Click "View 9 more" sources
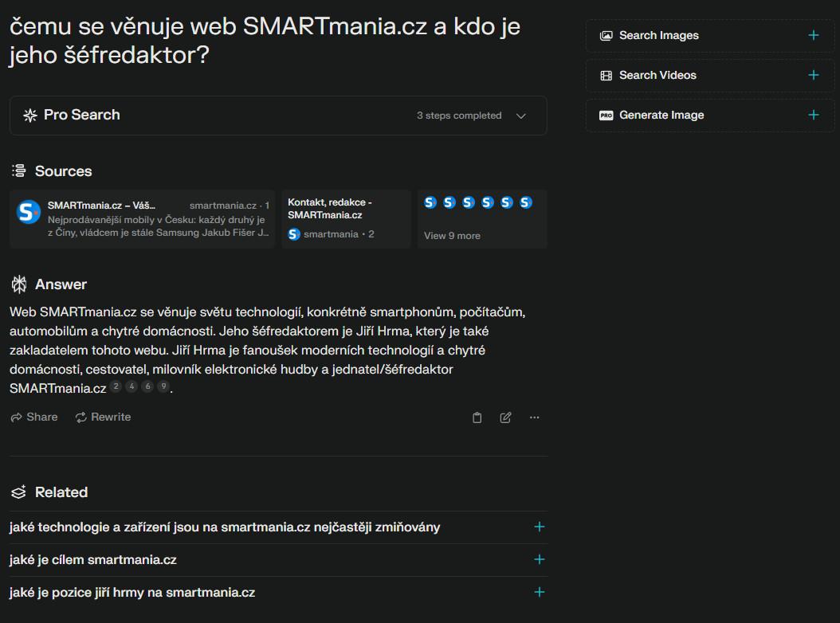Image resolution: width=840 pixels, height=623 pixels. click(452, 236)
